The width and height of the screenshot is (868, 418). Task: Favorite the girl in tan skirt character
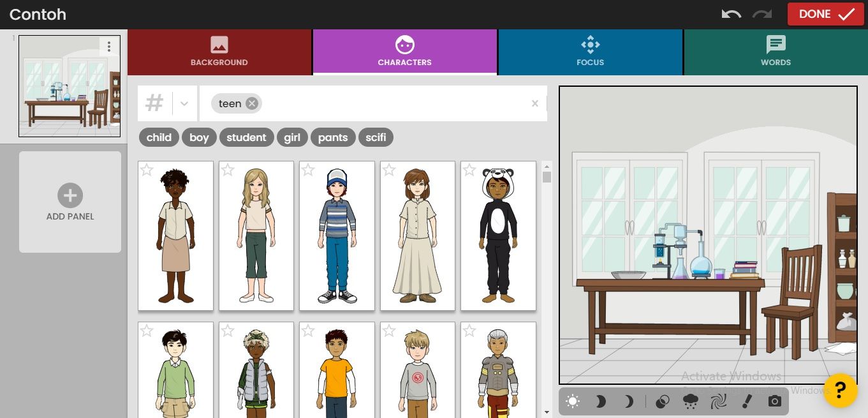pyautogui.click(x=147, y=170)
